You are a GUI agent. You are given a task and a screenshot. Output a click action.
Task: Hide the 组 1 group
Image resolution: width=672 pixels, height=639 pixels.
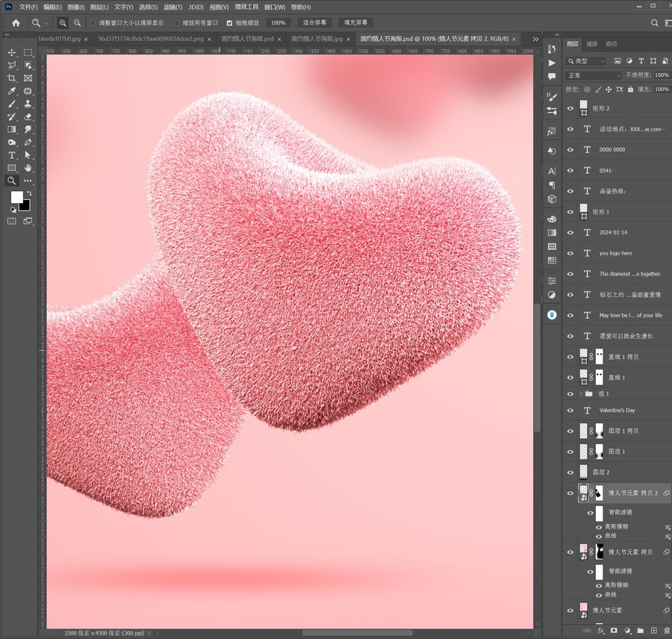click(x=570, y=394)
